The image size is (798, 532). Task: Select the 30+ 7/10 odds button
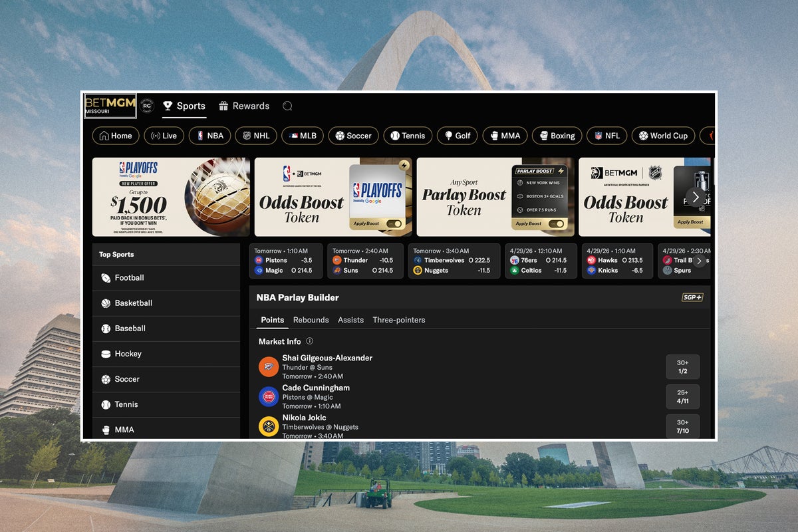coord(683,426)
